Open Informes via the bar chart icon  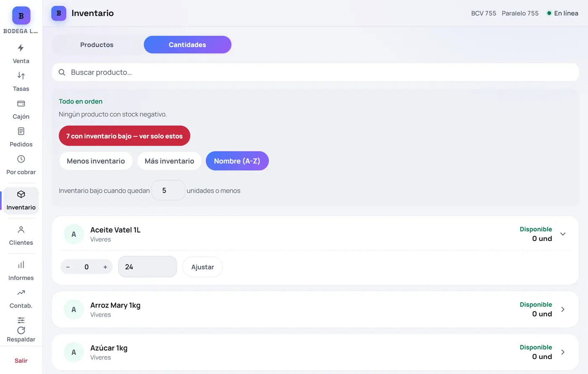[x=21, y=265]
